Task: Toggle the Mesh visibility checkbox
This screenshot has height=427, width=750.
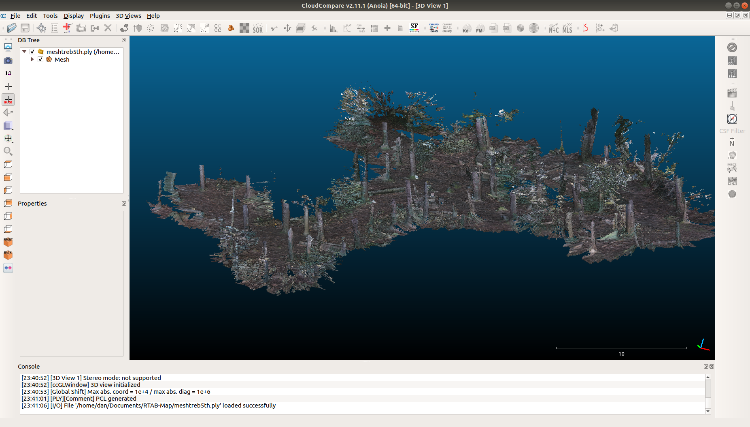Action: click(x=40, y=59)
